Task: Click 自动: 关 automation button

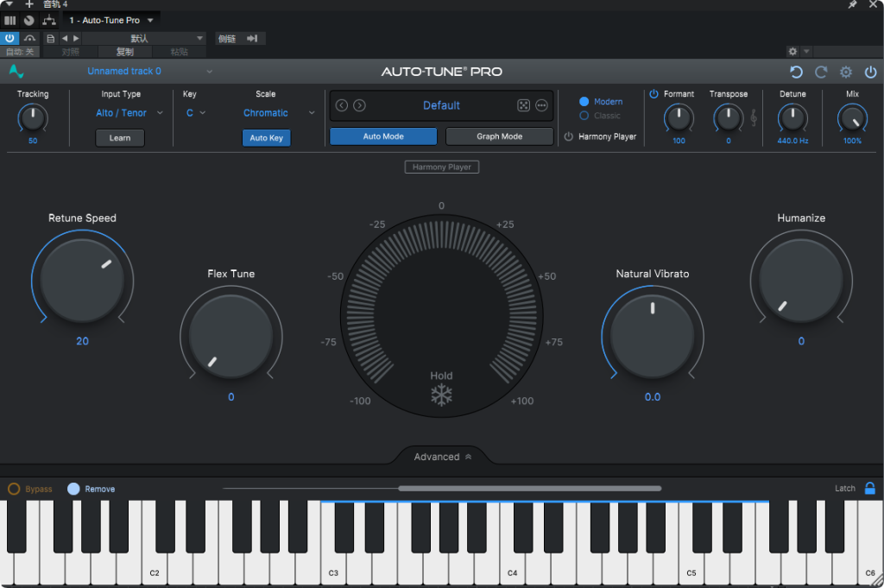Action: coord(20,52)
